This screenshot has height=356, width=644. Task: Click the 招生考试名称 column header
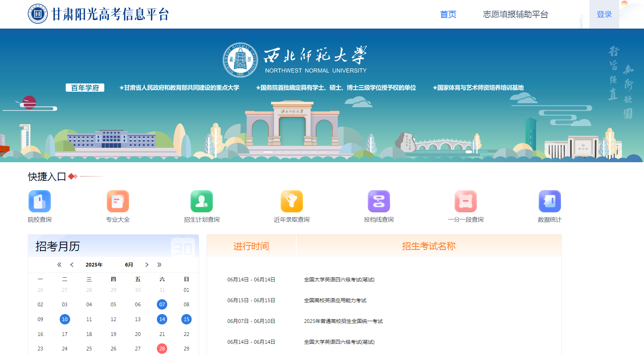pos(429,246)
